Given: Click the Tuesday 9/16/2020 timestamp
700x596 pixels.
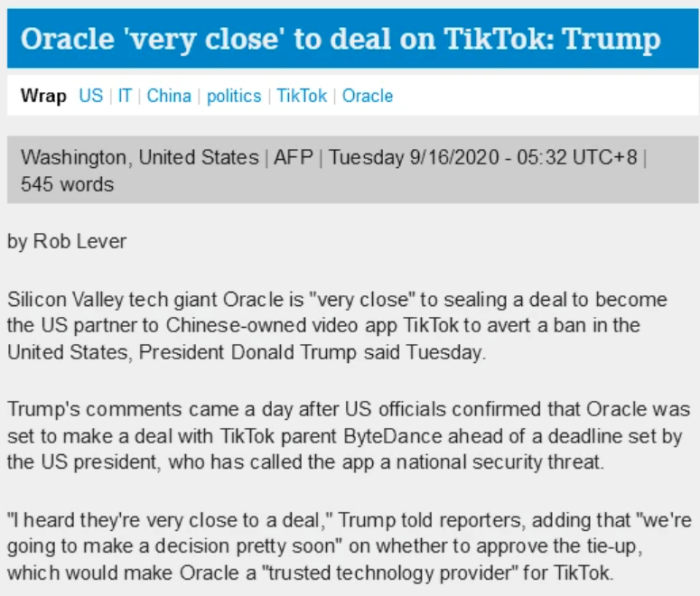Looking at the screenshot, I should click(483, 157).
